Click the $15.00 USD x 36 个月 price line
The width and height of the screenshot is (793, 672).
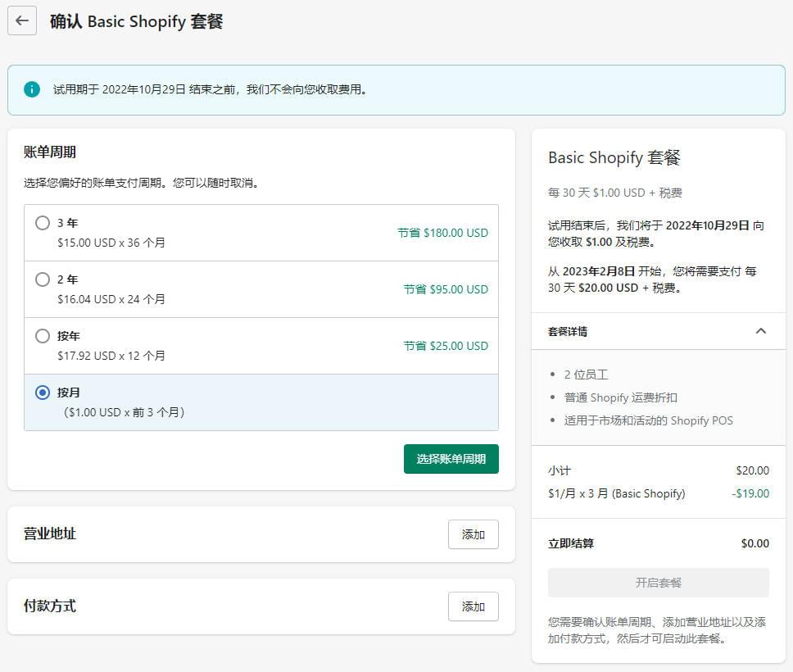(111, 243)
